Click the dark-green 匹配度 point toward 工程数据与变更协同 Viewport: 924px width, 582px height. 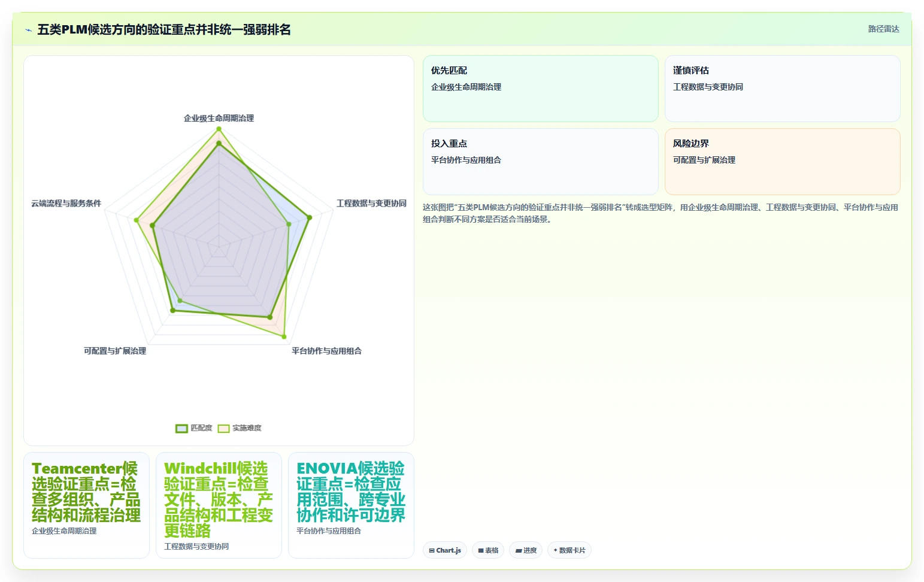pos(309,218)
